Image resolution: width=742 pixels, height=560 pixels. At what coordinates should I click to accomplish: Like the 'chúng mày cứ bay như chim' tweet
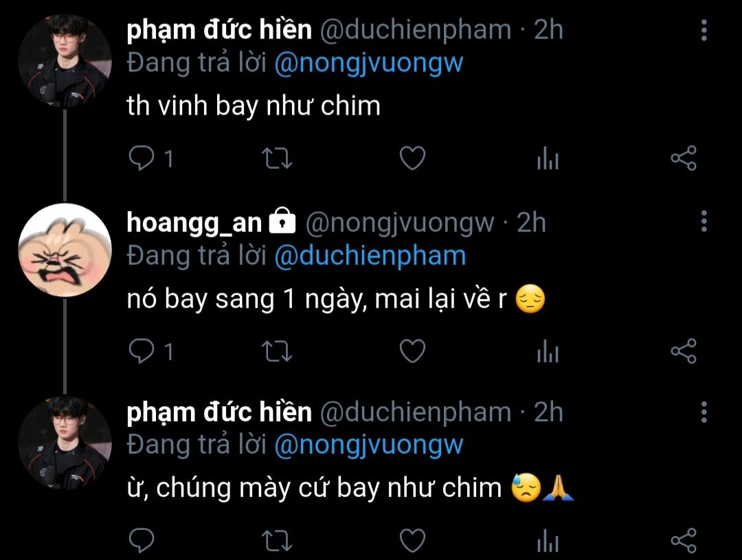click(412, 541)
